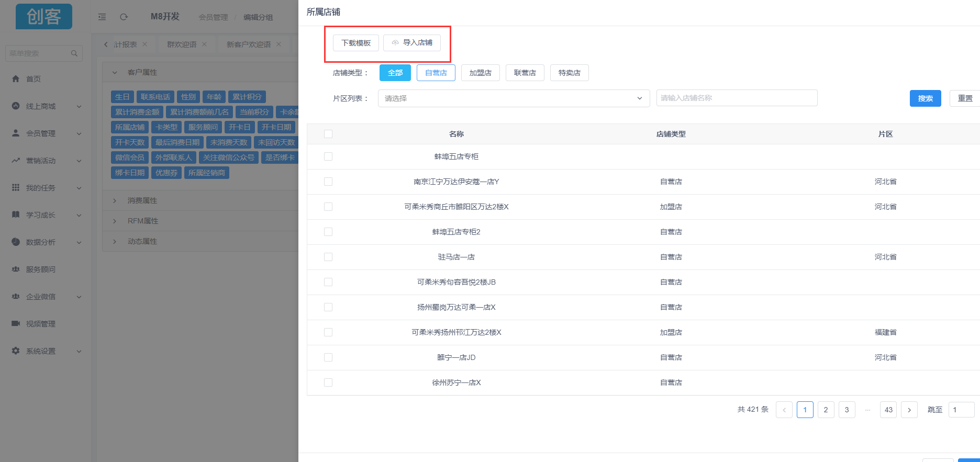Screen dimensions: 980x462
Task: Click the 下载模板 button
Action: 356,43
